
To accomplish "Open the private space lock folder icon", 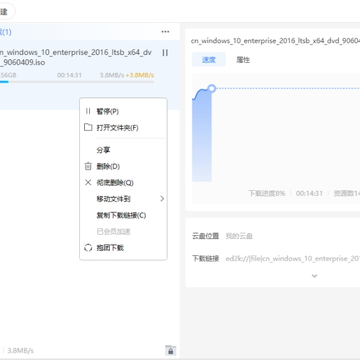I will (x=170, y=350).
